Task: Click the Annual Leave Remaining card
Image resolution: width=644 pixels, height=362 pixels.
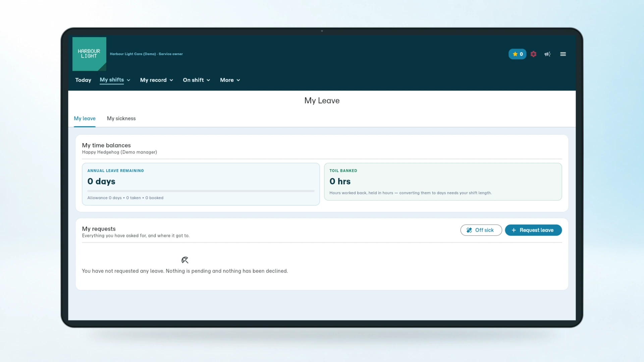Action: point(201,184)
